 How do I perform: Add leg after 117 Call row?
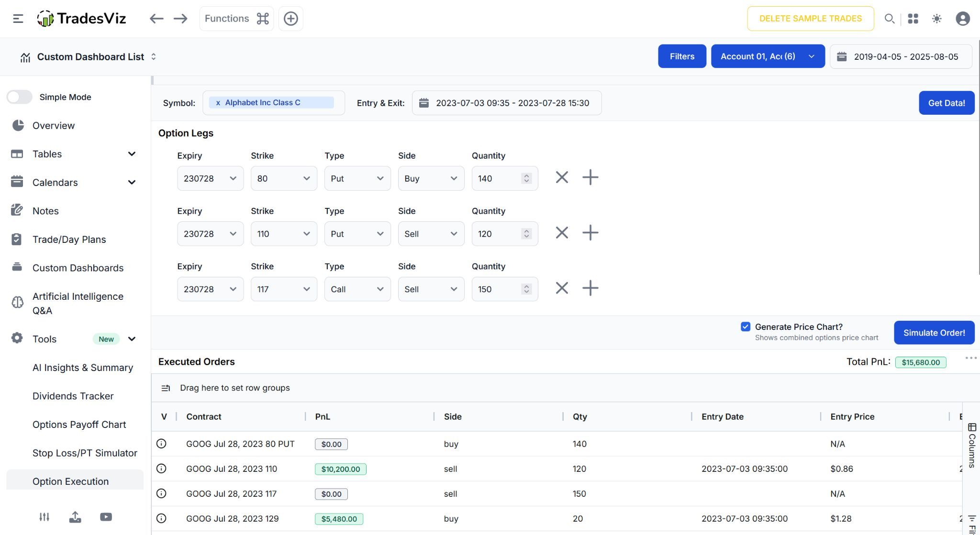[590, 288]
